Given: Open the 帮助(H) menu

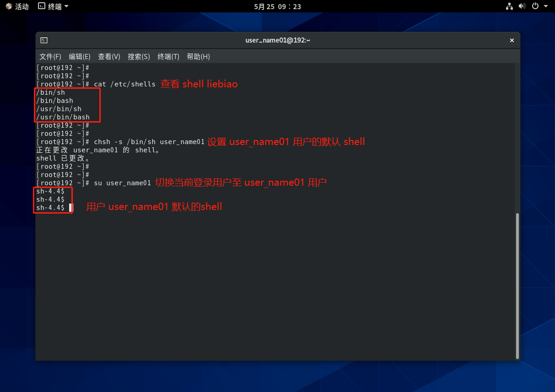Looking at the screenshot, I should tap(198, 57).
